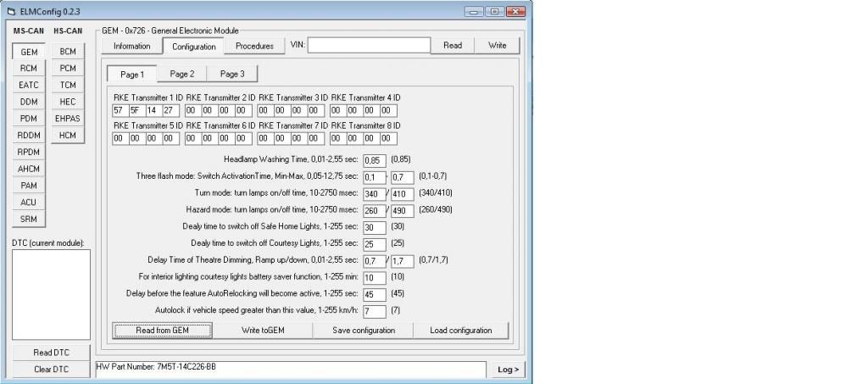Click Read from GEM button
The image size is (868, 384).
(162, 330)
